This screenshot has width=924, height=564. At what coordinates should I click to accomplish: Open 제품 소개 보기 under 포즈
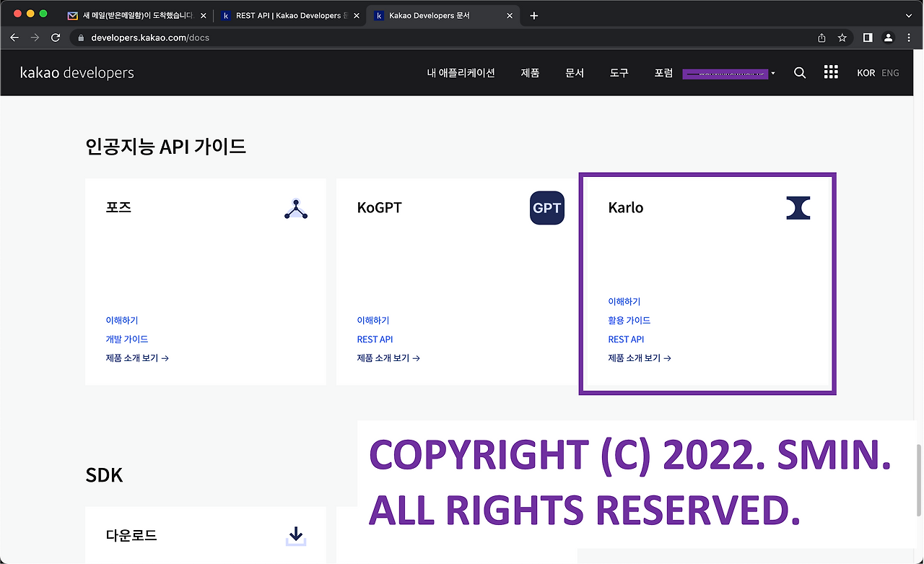tap(136, 358)
